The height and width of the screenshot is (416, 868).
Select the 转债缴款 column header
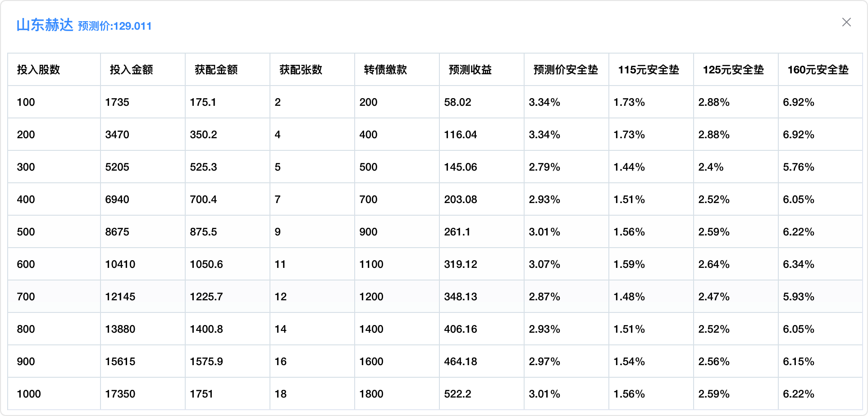385,70
